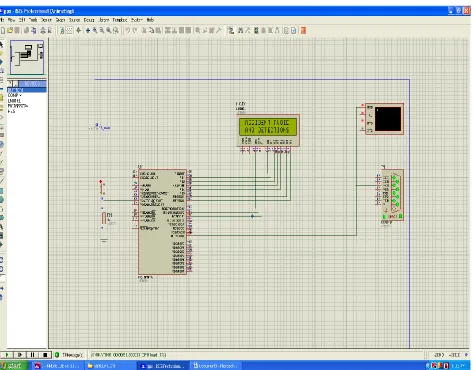Screen dimensions: 473x370
Task: Click the COMPIM serial port component
Action: (392, 195)
